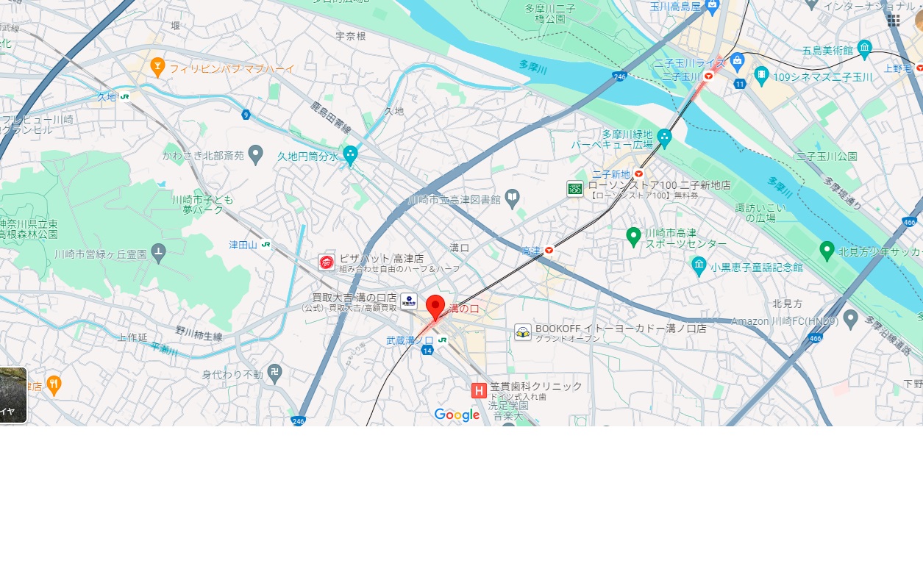
Task: Select the ピザハット 高津店 marker icon
Action: coord(327,262)
